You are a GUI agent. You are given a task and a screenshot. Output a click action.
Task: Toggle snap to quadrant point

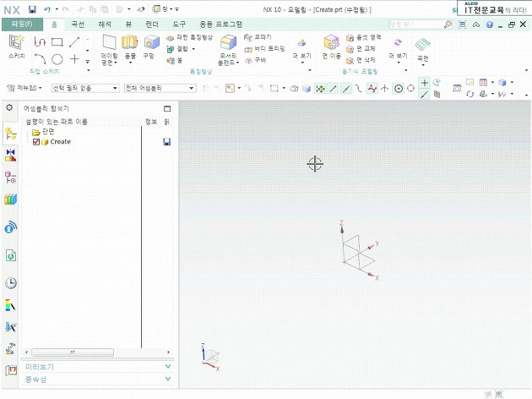(x=410, y=89)
